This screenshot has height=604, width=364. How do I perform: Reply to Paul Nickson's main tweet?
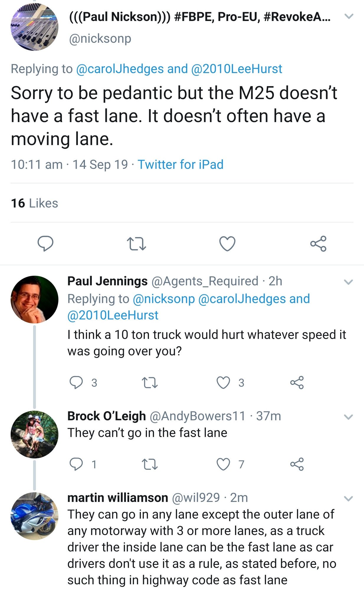pos(45,244)
